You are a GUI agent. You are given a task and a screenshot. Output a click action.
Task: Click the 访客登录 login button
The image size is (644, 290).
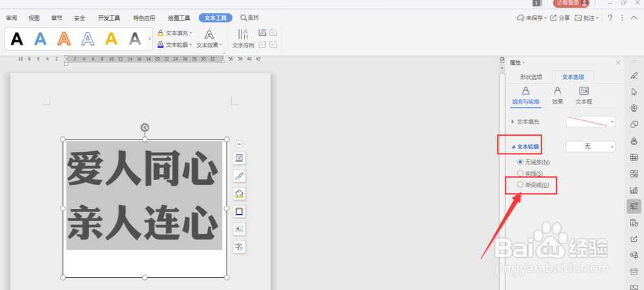pyautogui.click(x=571, y=3)
